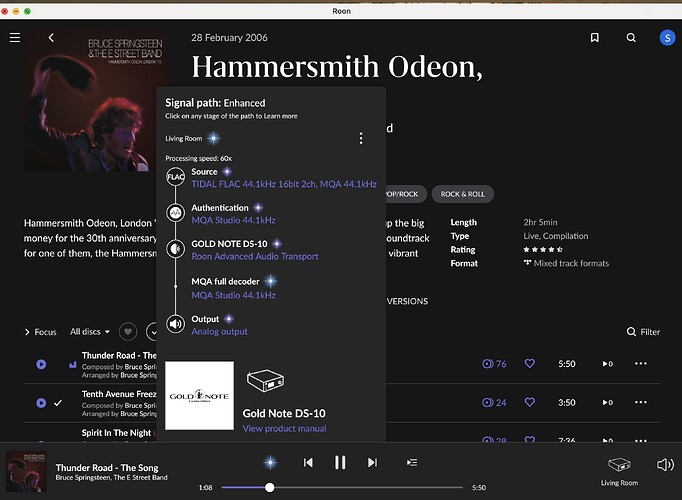Screen dimensions: 682x500
Task: Open search with the magnifier icon
Action: 631,38
